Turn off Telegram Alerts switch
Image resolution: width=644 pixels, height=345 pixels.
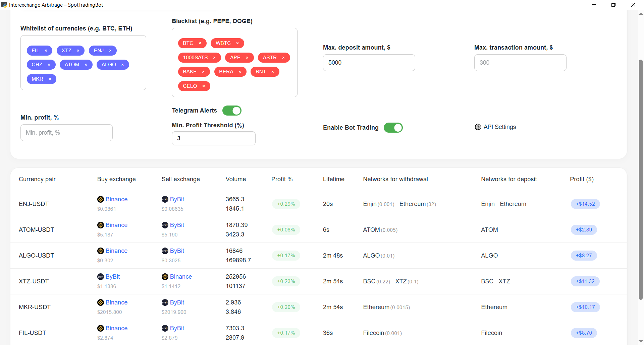[232, 111]
